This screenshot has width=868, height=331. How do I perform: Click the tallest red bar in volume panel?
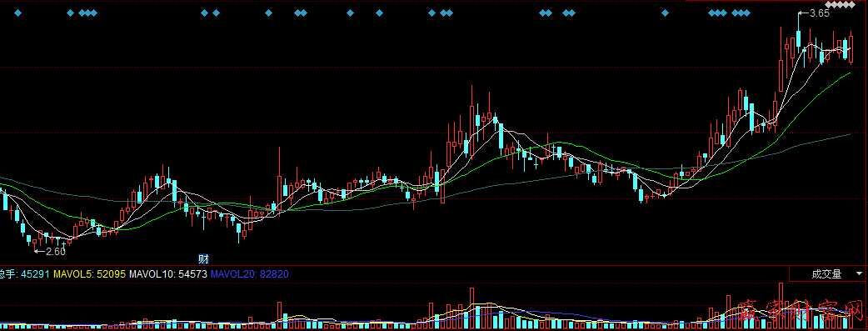tap(781, 306)
